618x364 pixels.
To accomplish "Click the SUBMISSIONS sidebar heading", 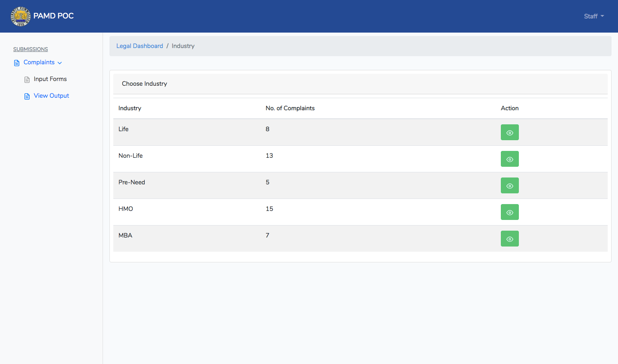I will pyautogui.click(x=30, y=49).
